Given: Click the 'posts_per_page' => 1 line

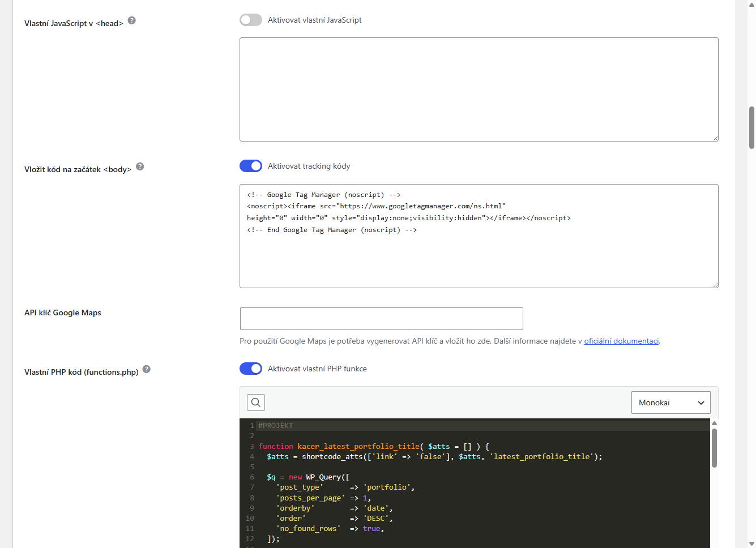Looking at the screenshot, I should (323, 498).
